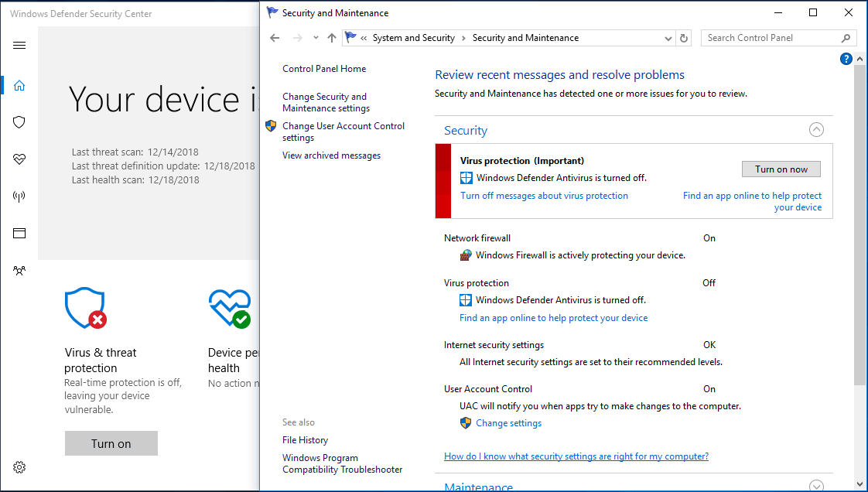Open recent locations dropdown arrow

point(316,38)
